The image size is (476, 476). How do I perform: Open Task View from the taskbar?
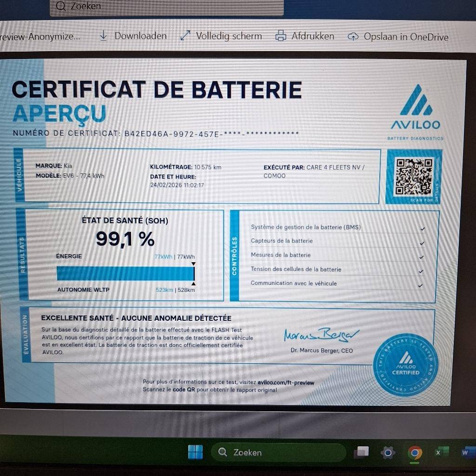pyautogui.click(x=361, y=452)
